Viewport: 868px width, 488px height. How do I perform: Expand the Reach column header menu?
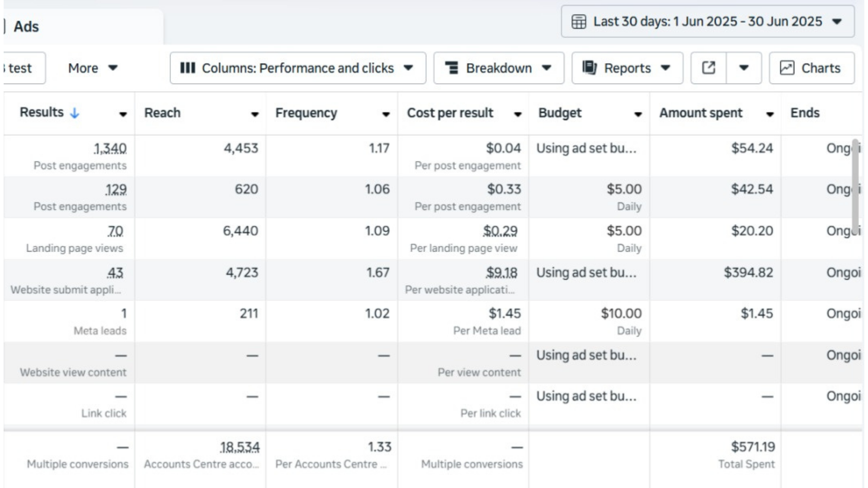255,114
